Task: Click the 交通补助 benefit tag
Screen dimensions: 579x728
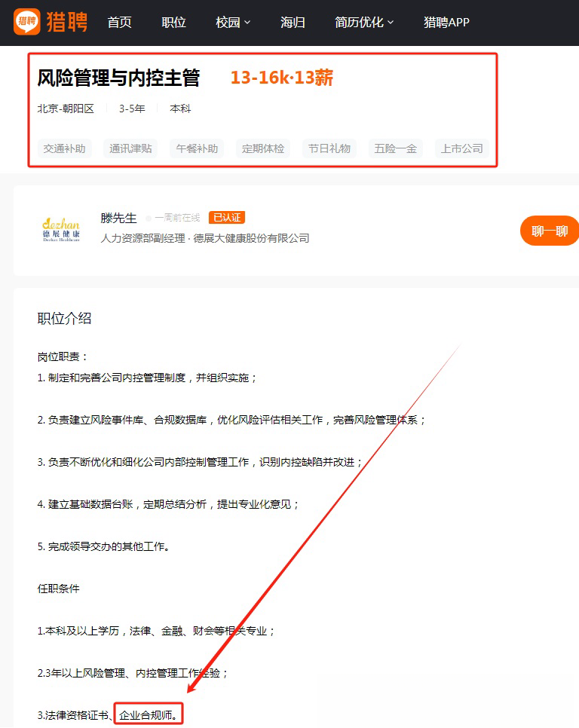Action: [x=65, y=148]
